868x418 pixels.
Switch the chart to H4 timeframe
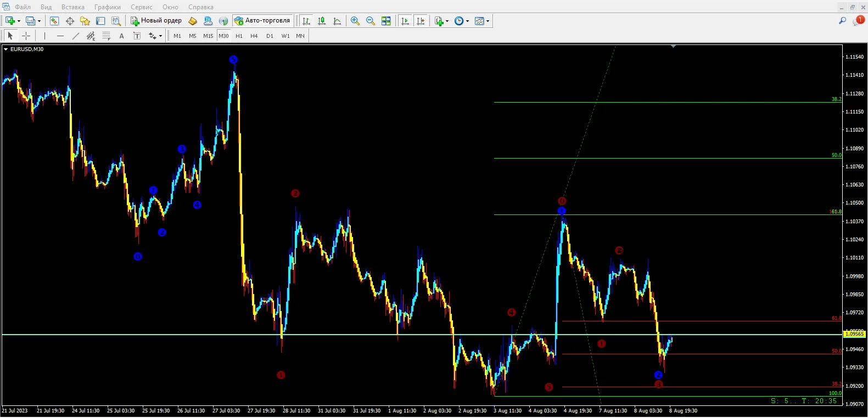tap(254, 36)
